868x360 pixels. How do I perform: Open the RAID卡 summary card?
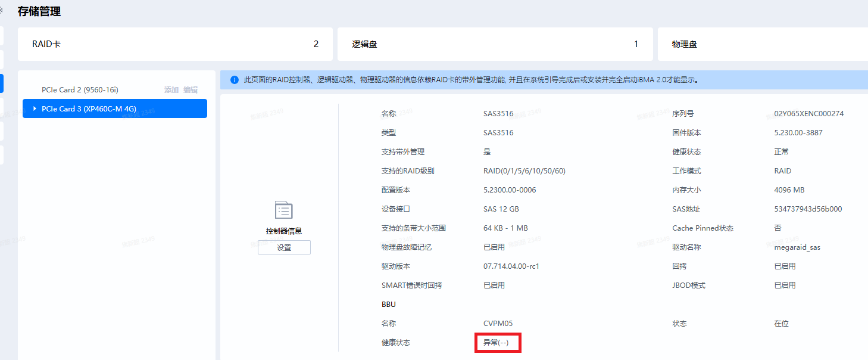[175, 44]
